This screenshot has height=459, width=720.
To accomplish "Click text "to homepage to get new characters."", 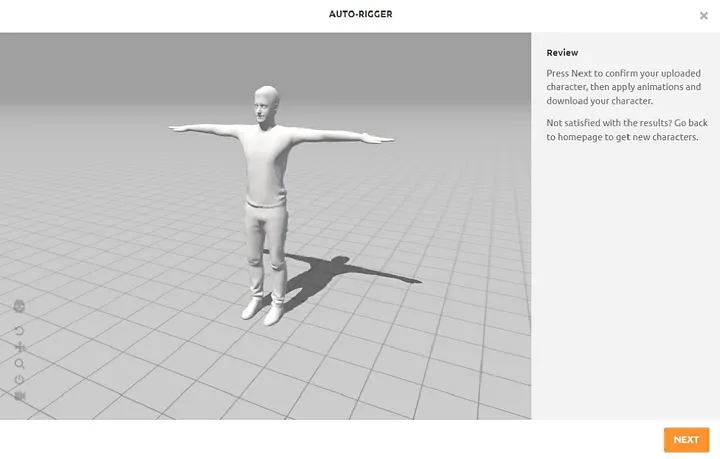I will 622,137.
